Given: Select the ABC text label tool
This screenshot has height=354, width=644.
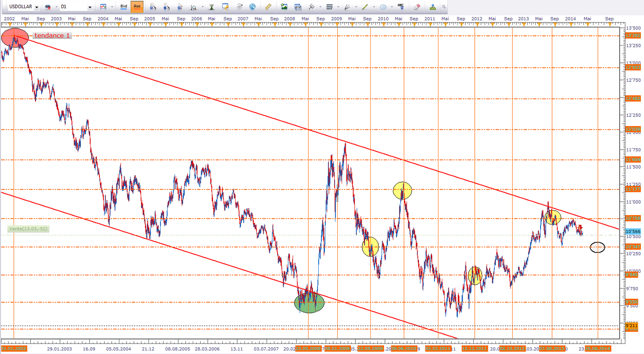Looking at the screenshot, I should [x=401, y=7].
